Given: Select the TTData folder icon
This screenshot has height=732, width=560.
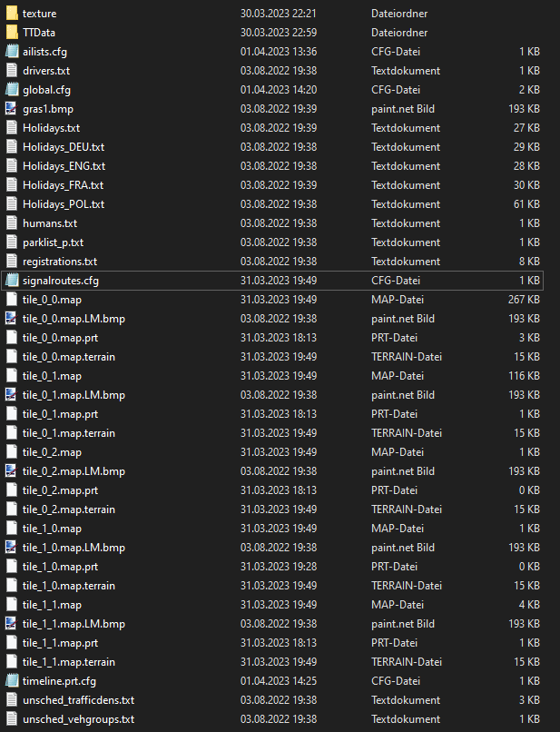Looking at the screenshot, I should [12, 33].
